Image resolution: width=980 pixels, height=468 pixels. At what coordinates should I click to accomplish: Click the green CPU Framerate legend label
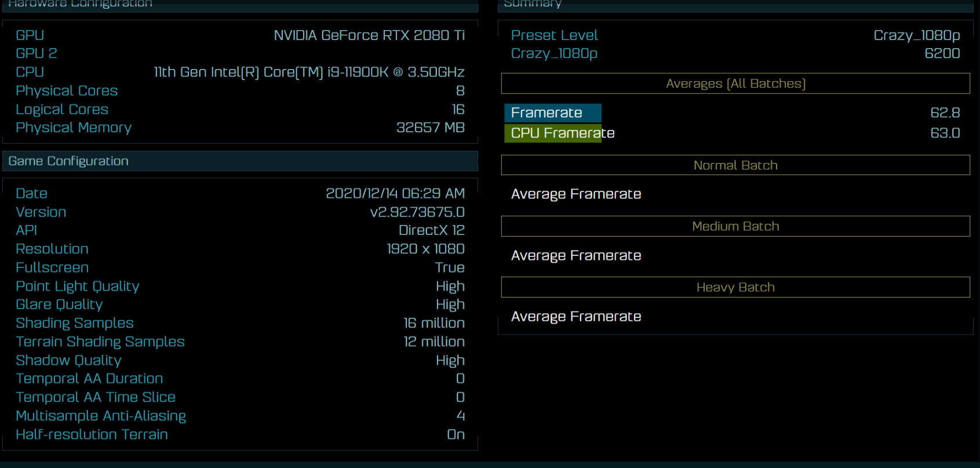tap(553, 133)
